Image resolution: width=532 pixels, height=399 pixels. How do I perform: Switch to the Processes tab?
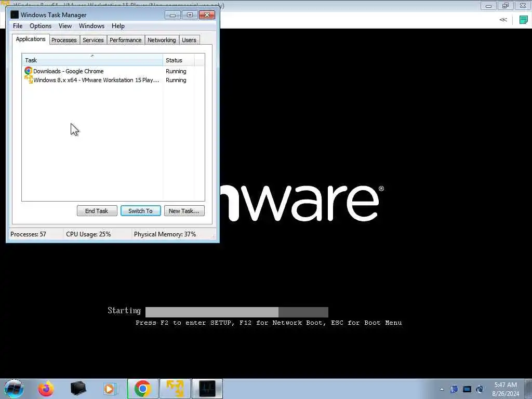click(64, 40)
